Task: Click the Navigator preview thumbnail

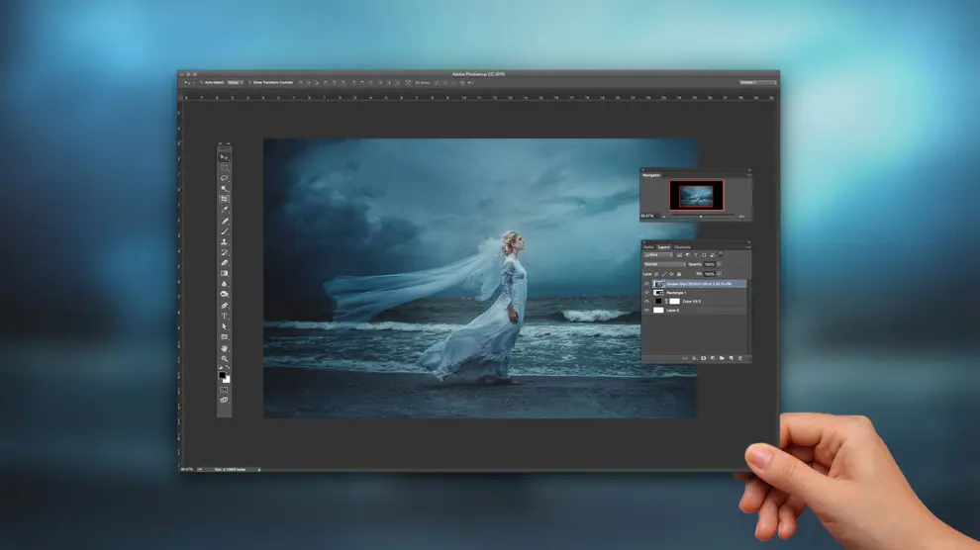Action: click(696, 194)
